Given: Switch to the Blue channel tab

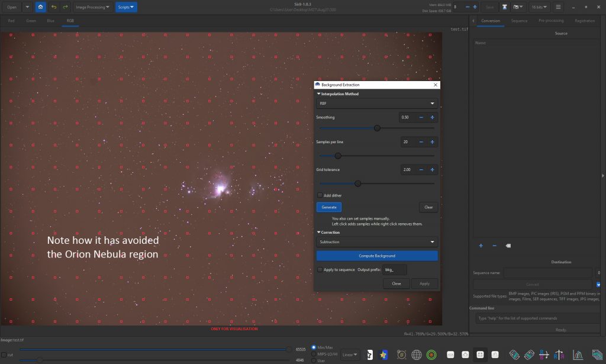Looking at the screenshot, I should (x=51, y=21).
